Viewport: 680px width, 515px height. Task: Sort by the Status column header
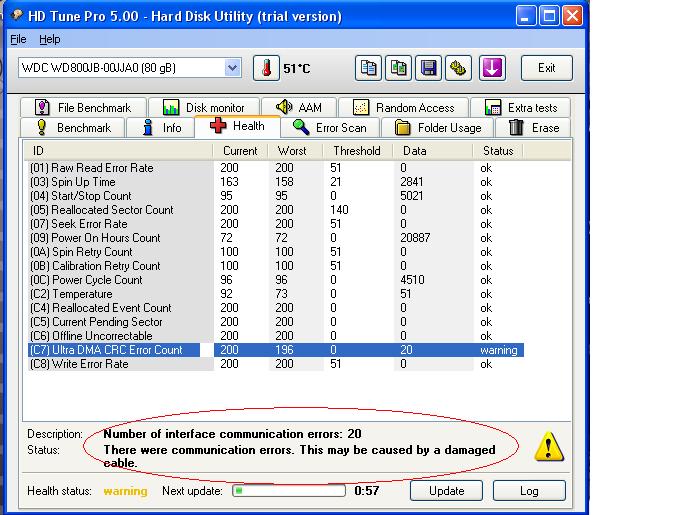(x=498, y=151)
